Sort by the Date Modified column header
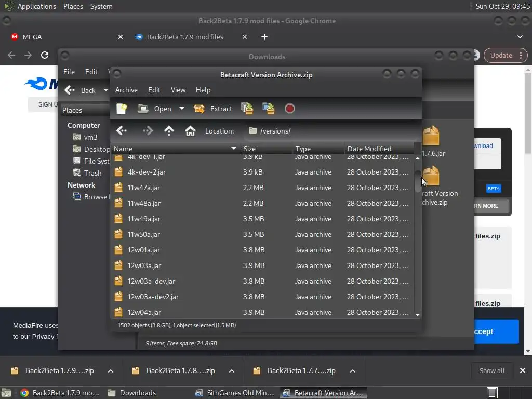Viewport: 532px width, 399px height. point(379,149)
